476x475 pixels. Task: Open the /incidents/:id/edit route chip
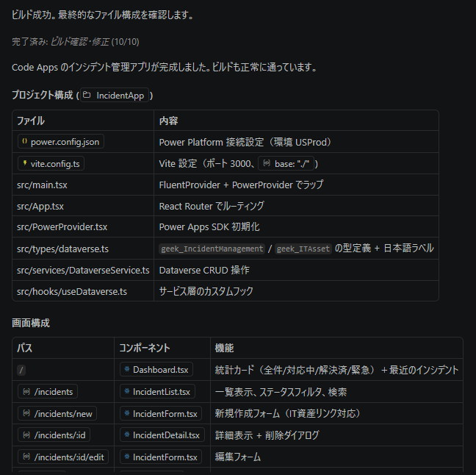pyautogui.click(x=62, y=457)
